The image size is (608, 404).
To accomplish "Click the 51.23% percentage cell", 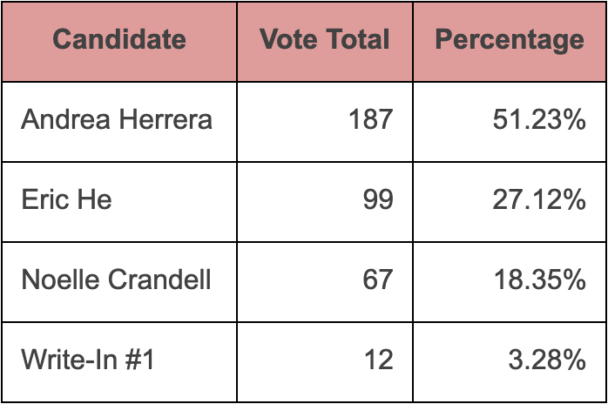I will click(x=539, y=120).
